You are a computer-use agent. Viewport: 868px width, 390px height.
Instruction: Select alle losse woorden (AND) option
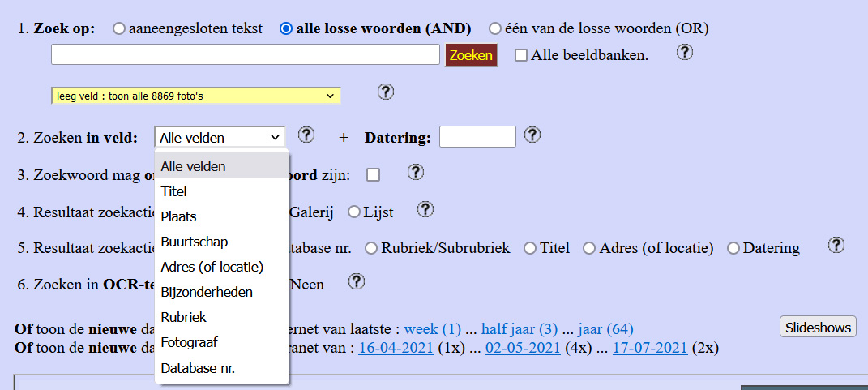click(x=286, y=29)
